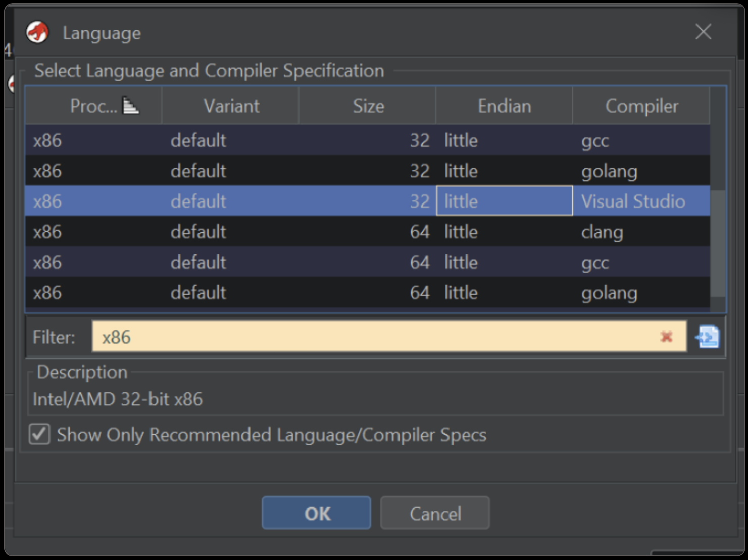Sort by Compiler column header
Viewport: 748px width, 560px height.
[641, 106]
